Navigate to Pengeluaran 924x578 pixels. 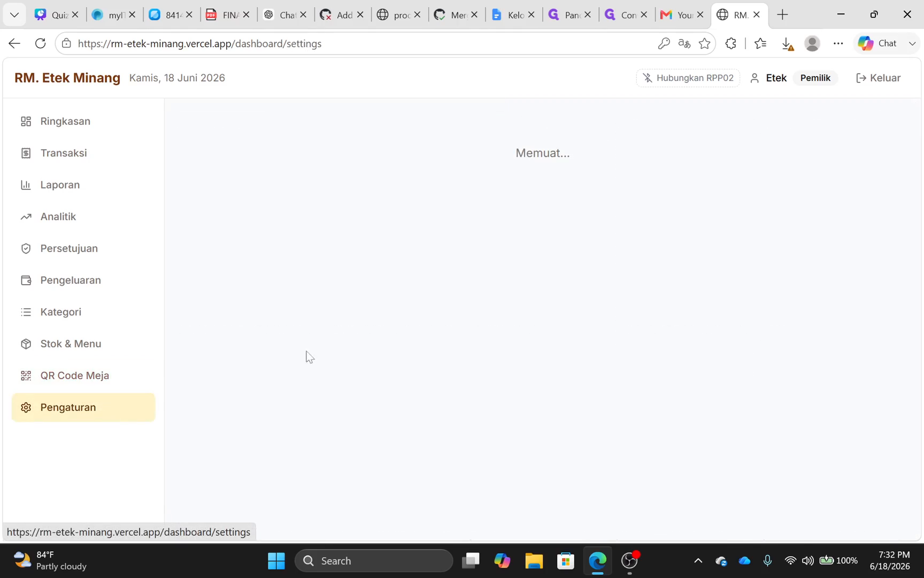click(83, 280)
